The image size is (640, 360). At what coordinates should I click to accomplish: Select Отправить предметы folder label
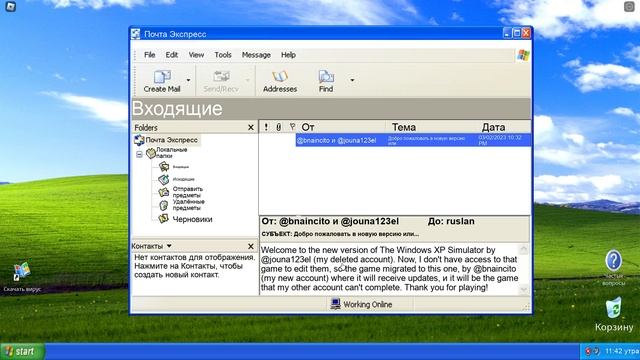pyautogui.click(x=188, y=192)
